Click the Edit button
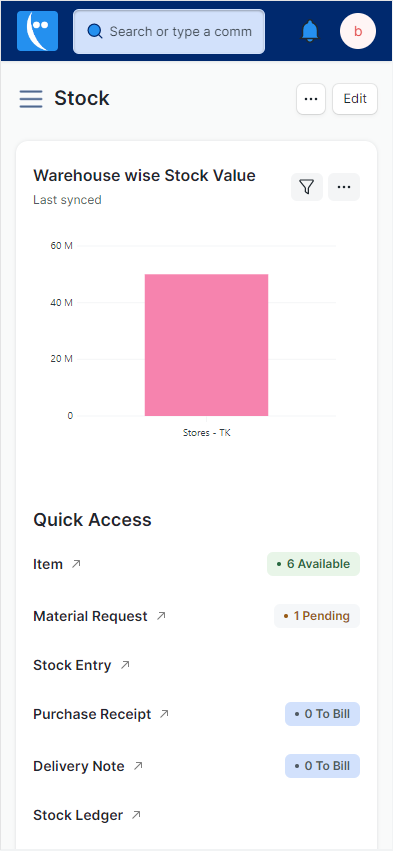The image size is (393, 851). (355, 99)
